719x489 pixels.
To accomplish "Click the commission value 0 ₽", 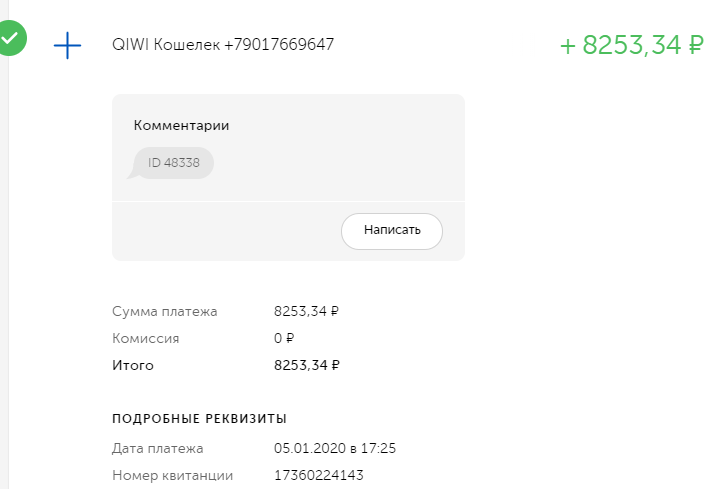I will (x=284, y=338).
